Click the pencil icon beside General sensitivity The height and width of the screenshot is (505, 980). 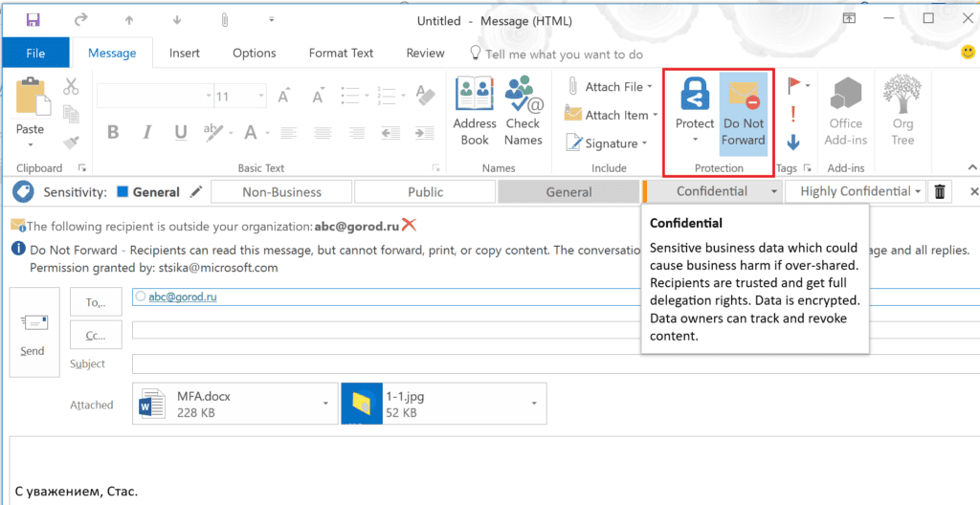point(195,192)
